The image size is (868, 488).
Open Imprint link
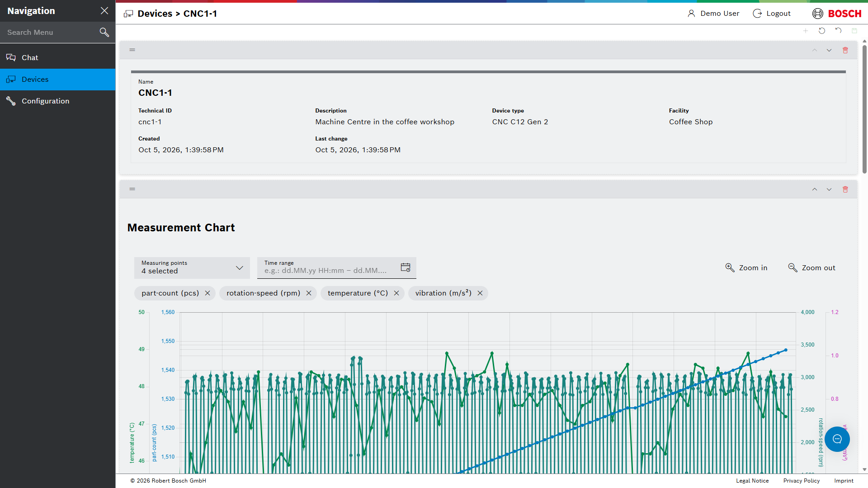pyautogui.click(x=844, y=481)
